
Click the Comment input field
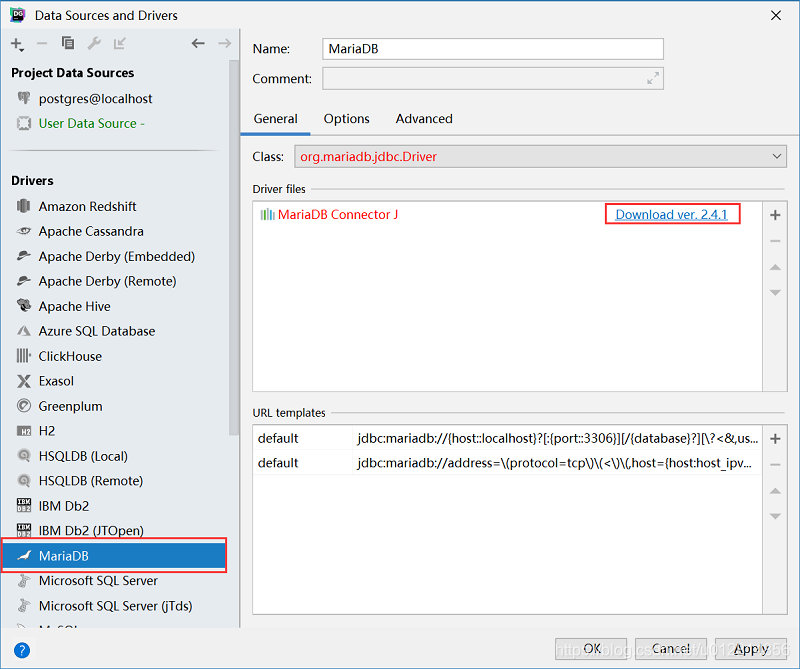493,79
